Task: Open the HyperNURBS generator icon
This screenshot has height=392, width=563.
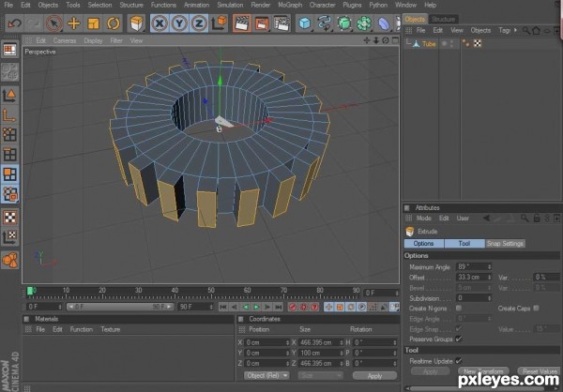Action: pyautogui.click(x=344, y=23)
